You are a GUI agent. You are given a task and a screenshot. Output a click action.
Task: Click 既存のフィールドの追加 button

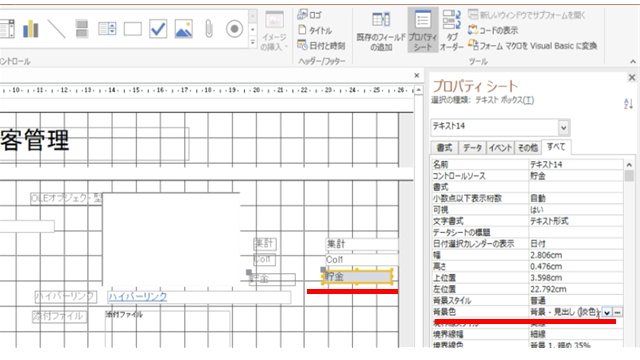381,30
